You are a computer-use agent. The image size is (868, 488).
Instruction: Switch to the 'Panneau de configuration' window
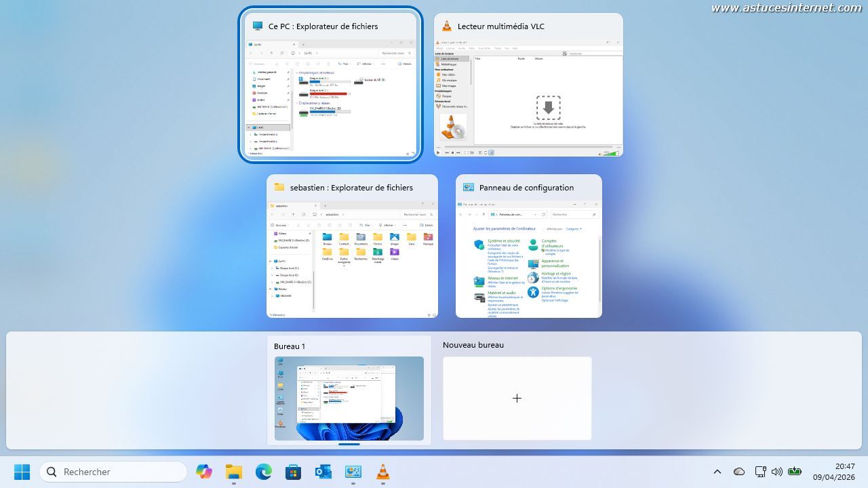click(528, 256)
